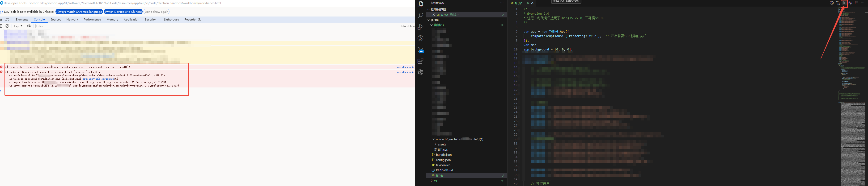Screen dimensions: 868x186
Task: Switch to the Elements tab
Action: pyautogui.click(x=22, y=20)
